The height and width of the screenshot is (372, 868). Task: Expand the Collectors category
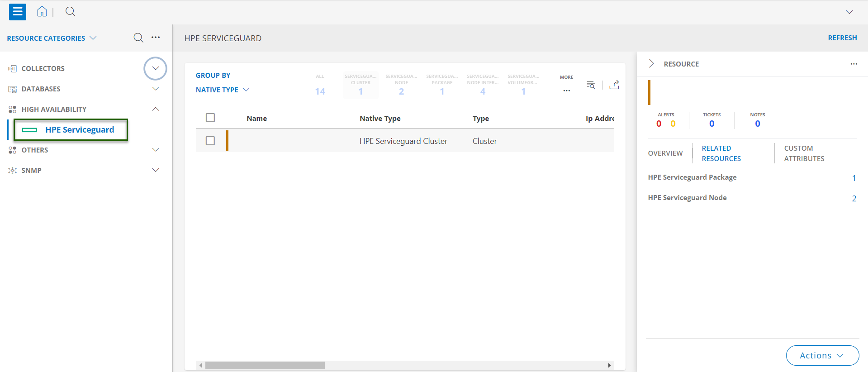coord(155,68)
